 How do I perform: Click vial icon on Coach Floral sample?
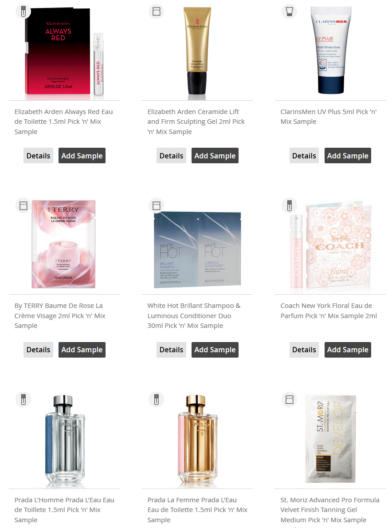point(289,205)
